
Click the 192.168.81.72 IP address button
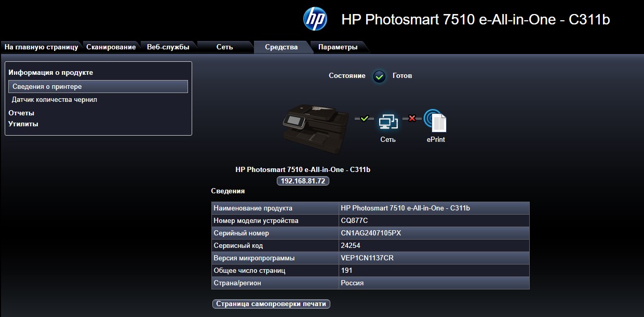(x=303, y=181)
